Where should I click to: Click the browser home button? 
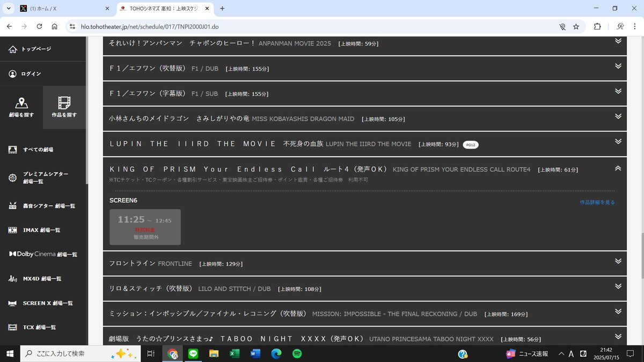(54, 26)
